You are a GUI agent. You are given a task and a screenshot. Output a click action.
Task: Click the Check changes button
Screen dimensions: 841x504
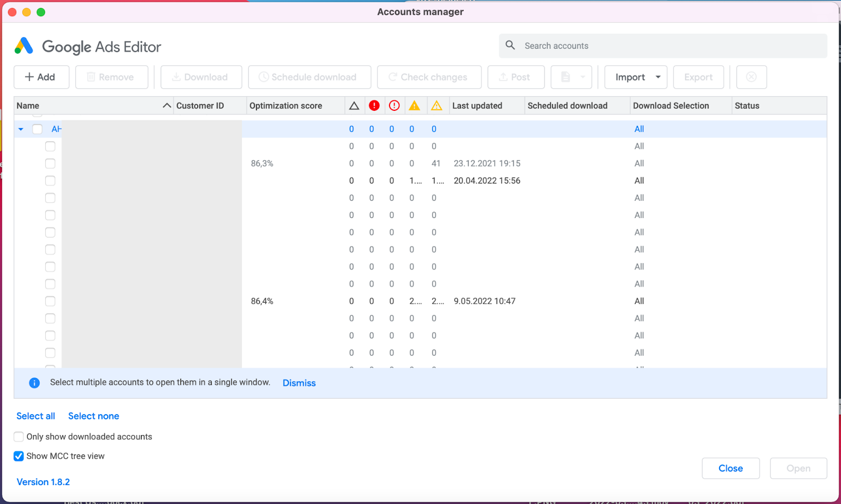pyautogui.click(x=429, y=77)
